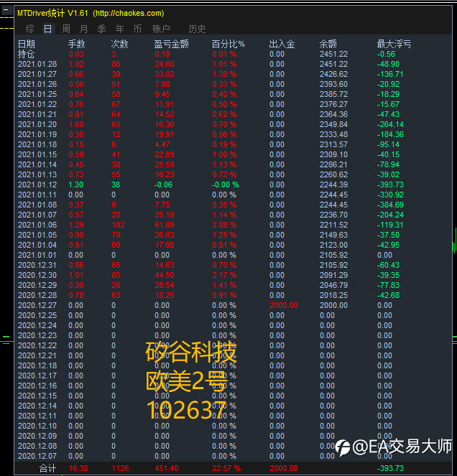Open the 周 weekly tab
The width and height of the screenshot is (457, 476).
[x=65, y=29]
